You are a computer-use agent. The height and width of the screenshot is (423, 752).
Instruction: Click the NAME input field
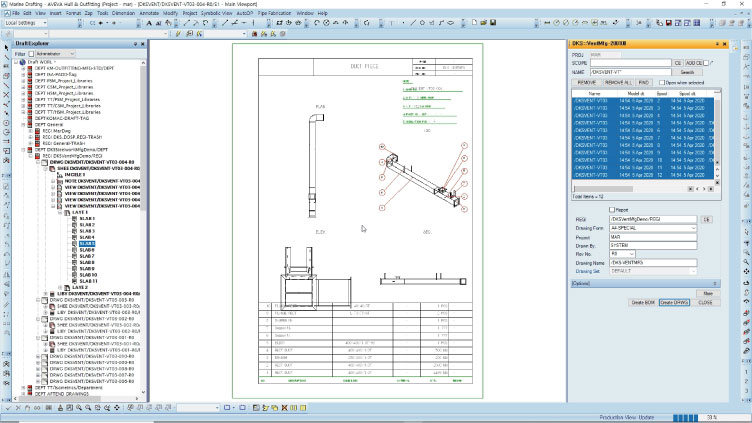631,72
